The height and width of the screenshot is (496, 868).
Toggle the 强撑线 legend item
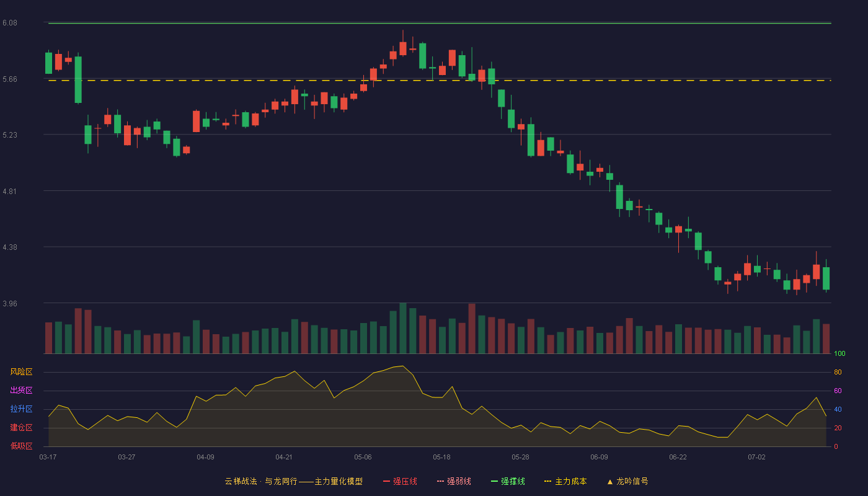coord(508,481)
